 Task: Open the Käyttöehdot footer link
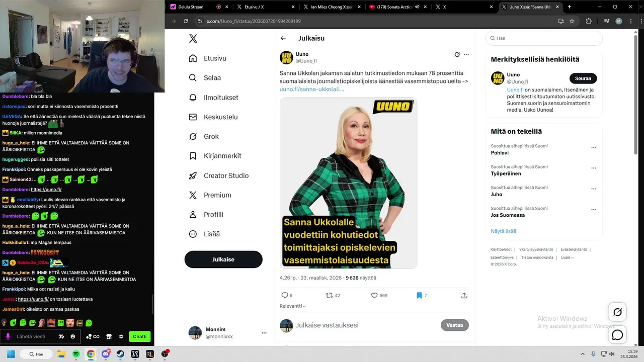point(501,249)
